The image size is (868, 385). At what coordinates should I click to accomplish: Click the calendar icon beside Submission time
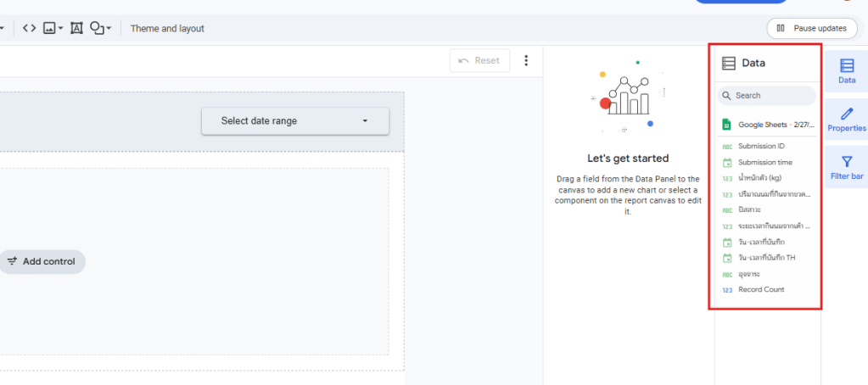(727, 162)
